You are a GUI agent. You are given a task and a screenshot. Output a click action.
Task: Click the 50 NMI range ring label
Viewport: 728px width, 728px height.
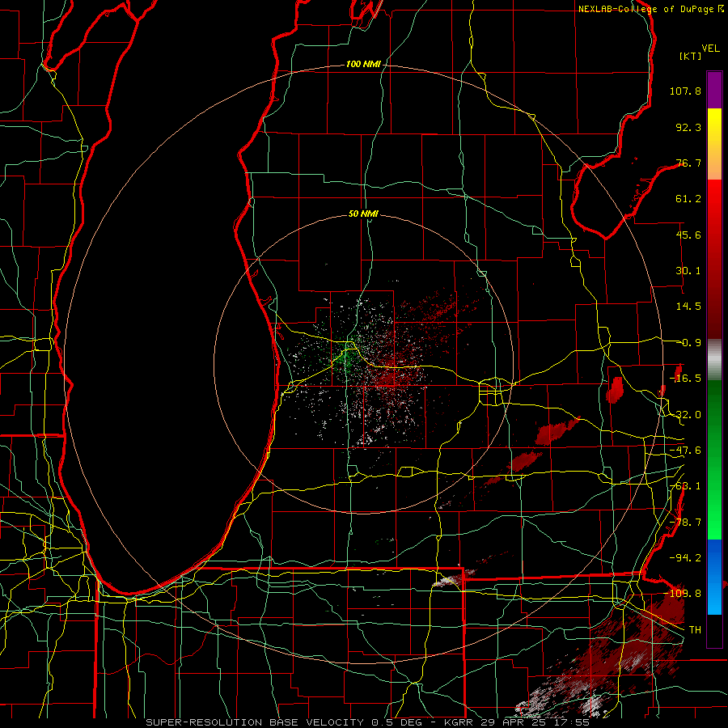363,214
